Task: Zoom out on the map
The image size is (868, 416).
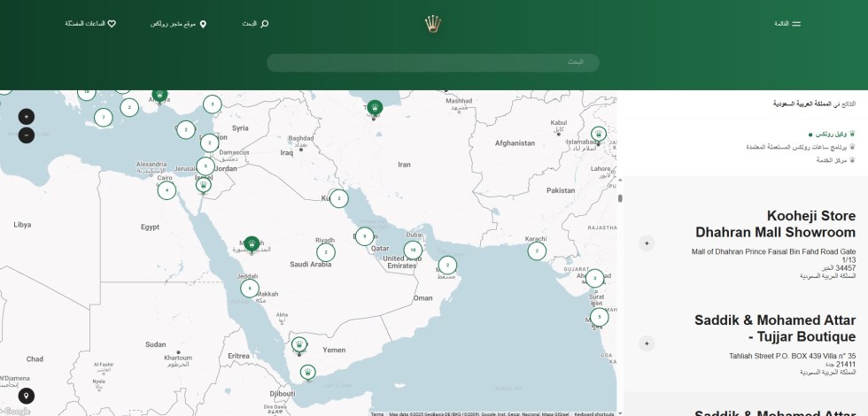Action: pos(26,135)
